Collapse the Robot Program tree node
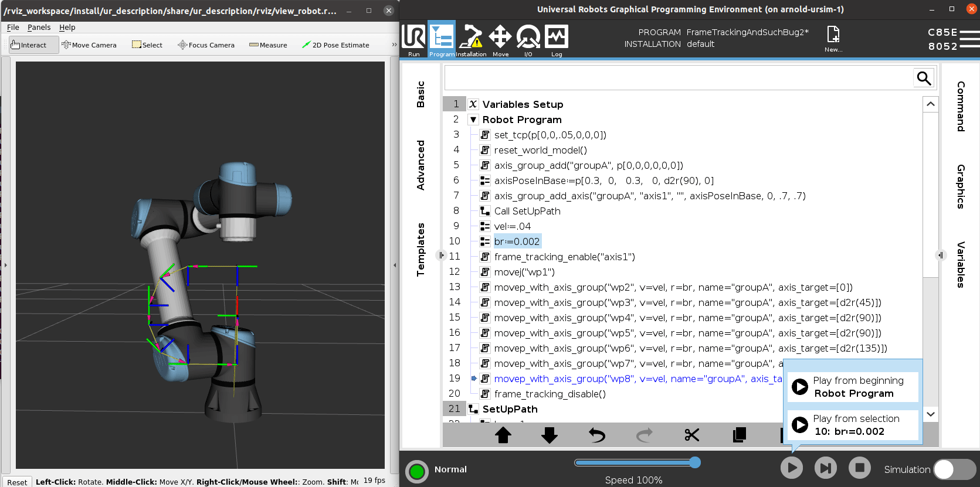 [x=473, y=120]
